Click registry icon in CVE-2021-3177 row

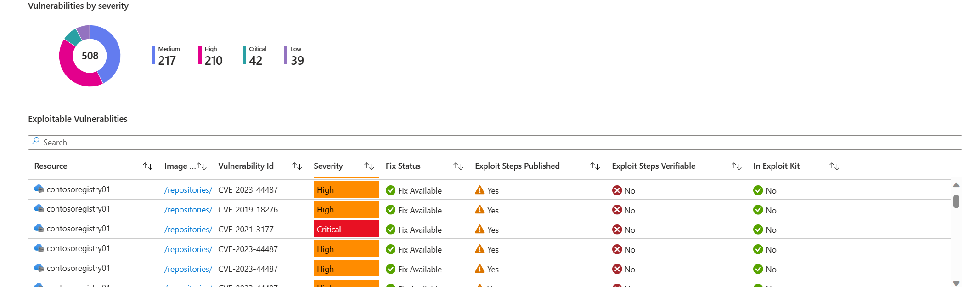39,229
